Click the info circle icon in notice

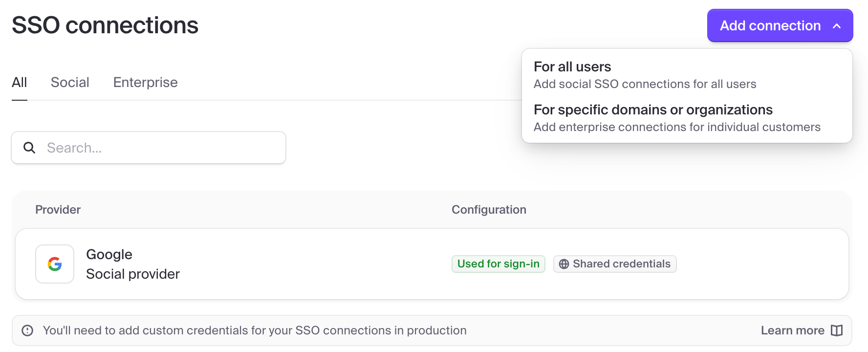[x=27, y=330]
